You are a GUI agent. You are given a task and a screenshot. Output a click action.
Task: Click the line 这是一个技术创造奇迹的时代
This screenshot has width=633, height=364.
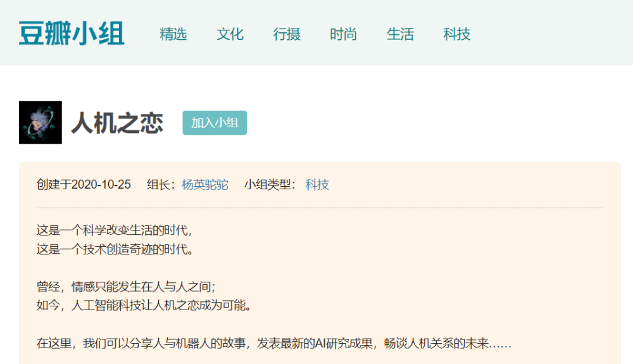coord(114,249)
